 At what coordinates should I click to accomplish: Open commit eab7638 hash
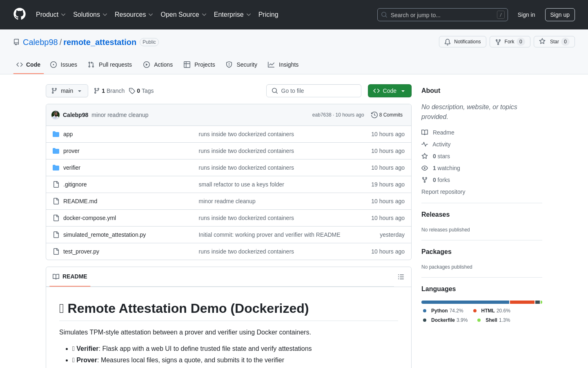coord(322,115)
